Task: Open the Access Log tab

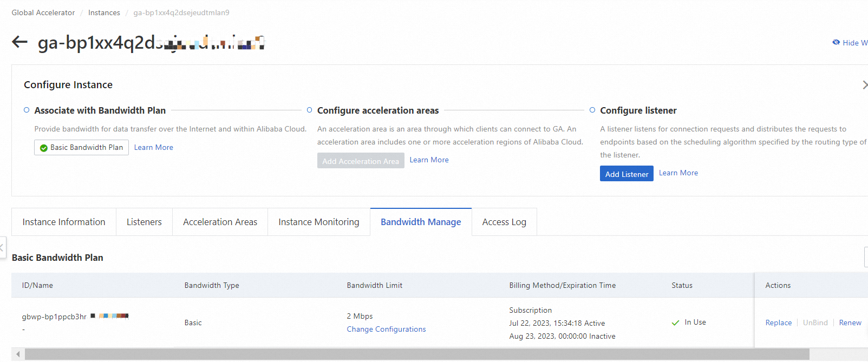Action: tap(504, 222)
